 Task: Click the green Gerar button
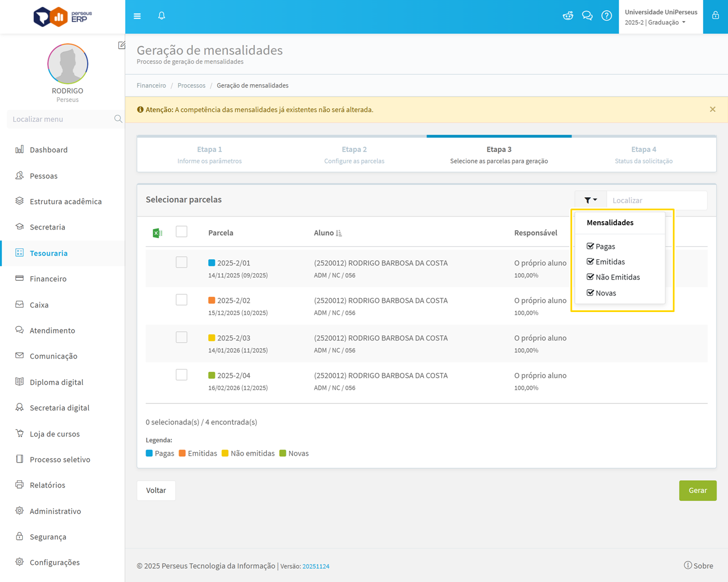(697, 490)
